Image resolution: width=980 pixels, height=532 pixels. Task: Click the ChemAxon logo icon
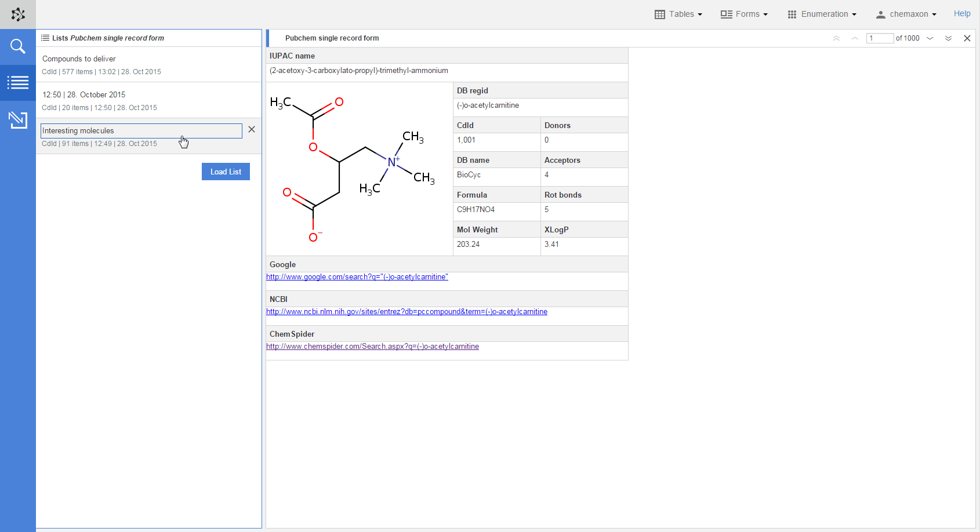(x=18, y=14)
